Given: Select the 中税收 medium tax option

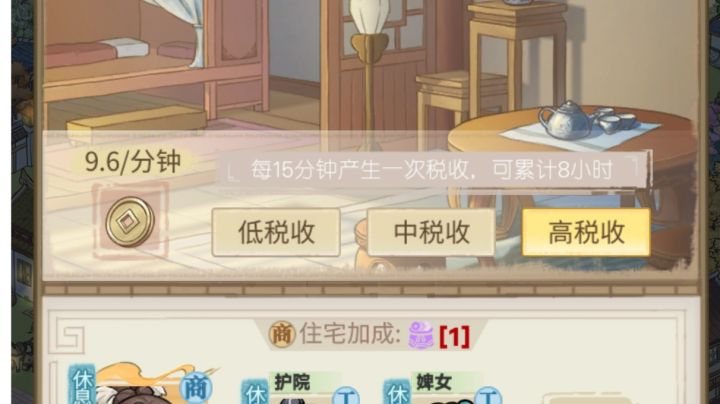Looking at the screenshot, I should pyautogui.click(x=431, y=232).
